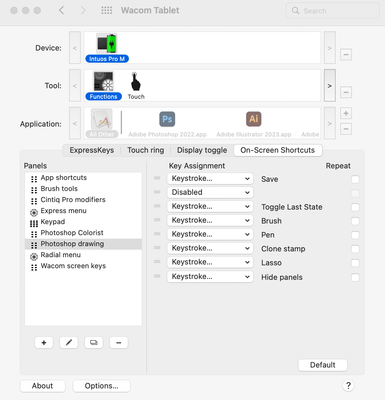Enable Repeat checkbox for Save
This screenshot has width=385, height=400.
pos(355,179)
